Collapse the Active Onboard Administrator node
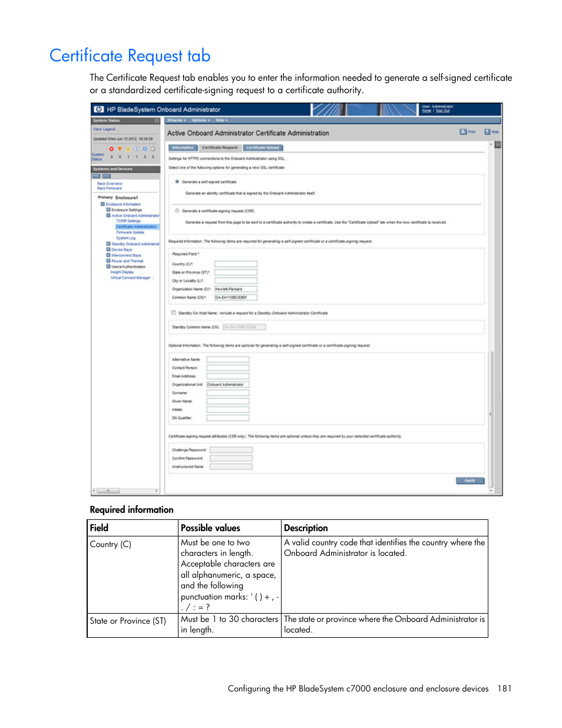Viewport: 562px width, 728px height. point(108,215)
